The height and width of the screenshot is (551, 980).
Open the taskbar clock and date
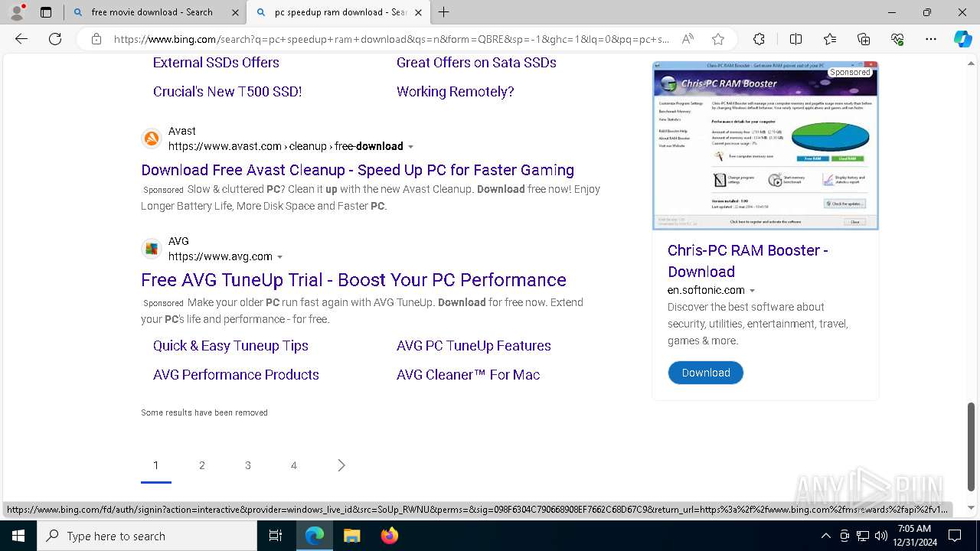(x=913, y=536)
